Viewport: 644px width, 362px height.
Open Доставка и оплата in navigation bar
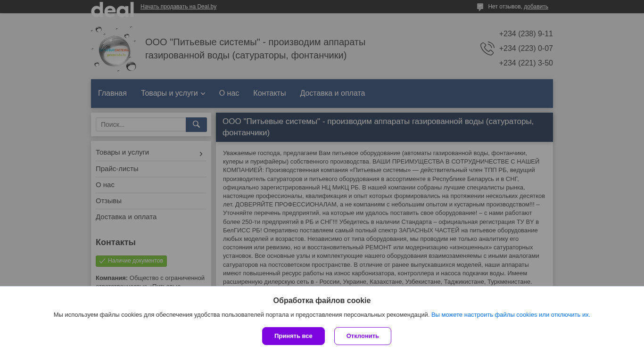332,93
